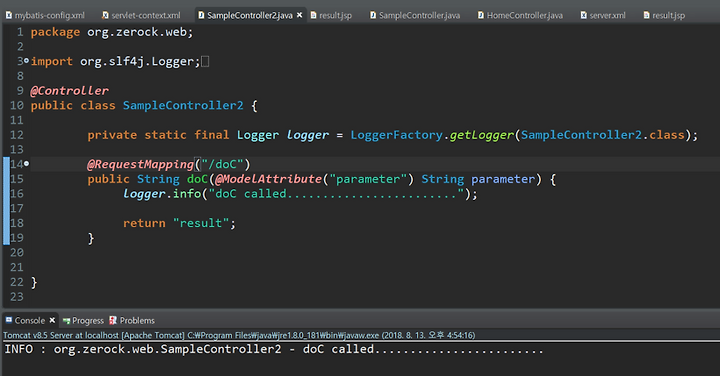Select the Console view tab

pyautogui.click(x=30, y=320)
